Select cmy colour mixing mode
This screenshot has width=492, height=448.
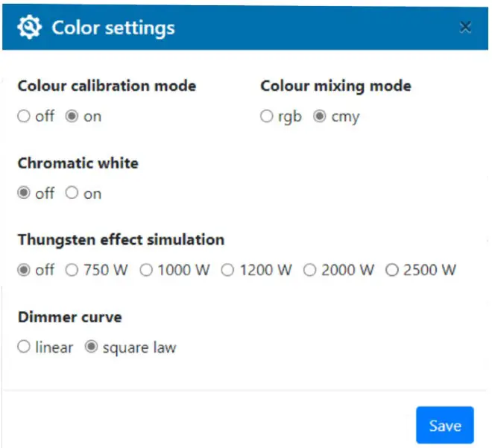(x=319, y=116)
